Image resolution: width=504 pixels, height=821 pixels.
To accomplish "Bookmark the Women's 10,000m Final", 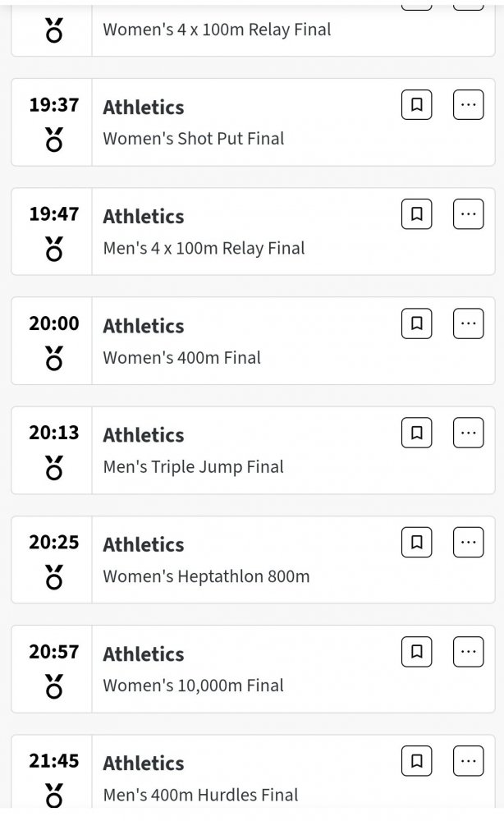I will [x=417, y=652].
